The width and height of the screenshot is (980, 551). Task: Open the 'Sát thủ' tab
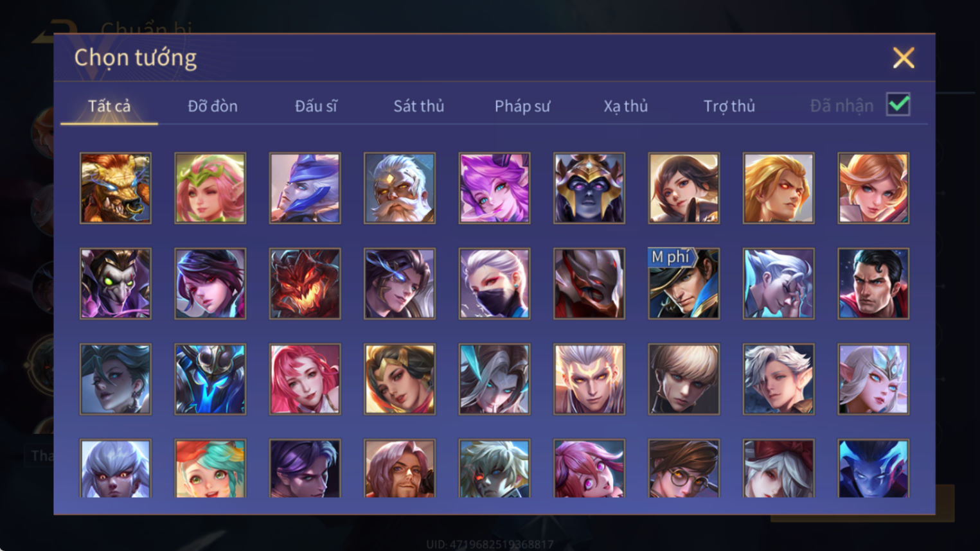tap(419, 106)
